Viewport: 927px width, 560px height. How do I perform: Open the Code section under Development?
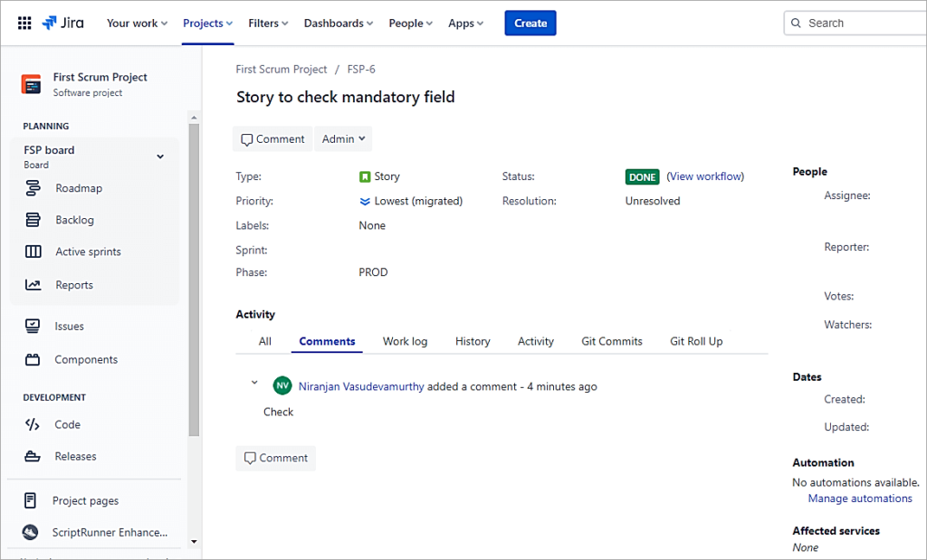click(x=66, y=424)
